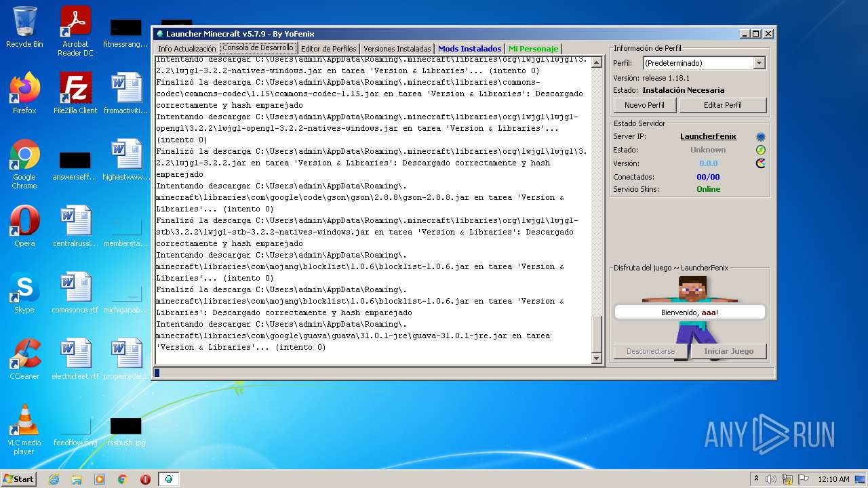Open Versiones Instaladas tab
The height and width of the screenshot is (488, 868).
click(x=397, y=49)
